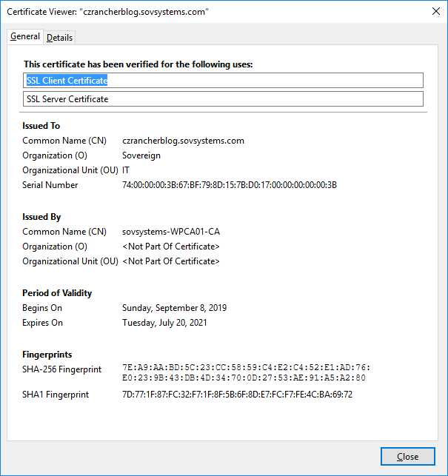Click the SHA1 fingerprint value

click(237, 395)
